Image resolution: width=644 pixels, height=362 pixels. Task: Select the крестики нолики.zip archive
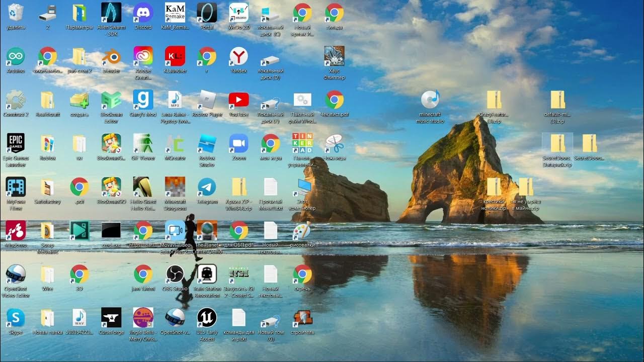coord(494,187)
